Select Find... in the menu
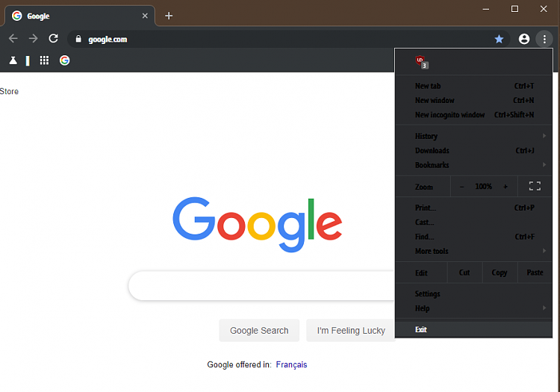 point(474,237)
